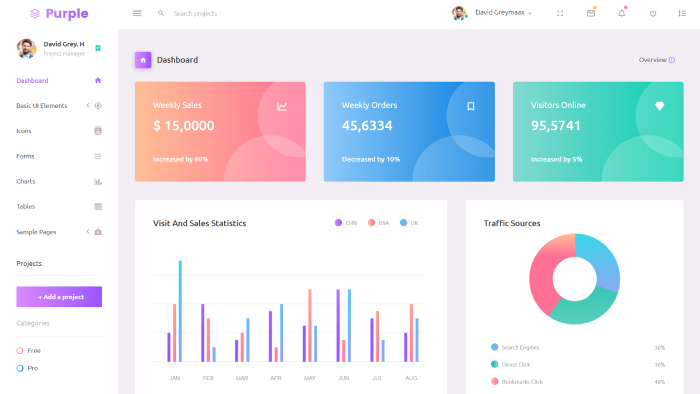Open the Forms menu item
Image resolution: width=700 pixels, height=394 pixels.
pos(59,156)
